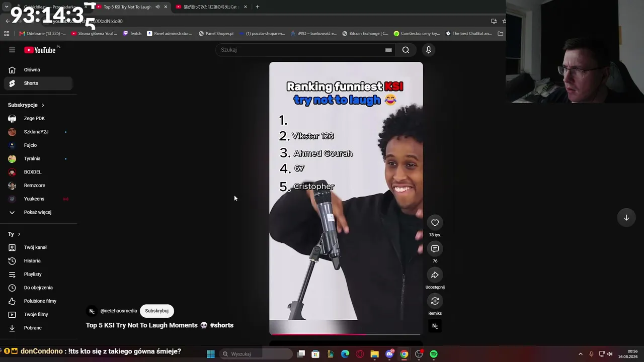
Task: Open Zege PDK subscription channel
Action: (38, 119)
